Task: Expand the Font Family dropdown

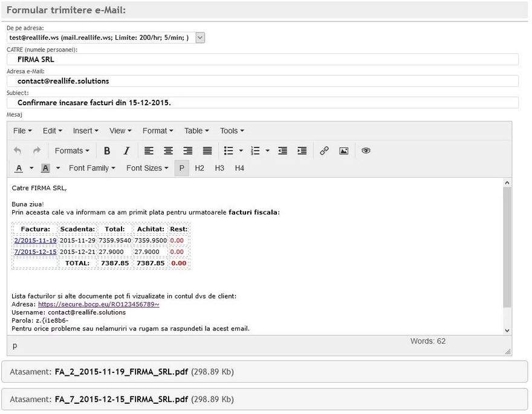Action: tap(92, 168)
